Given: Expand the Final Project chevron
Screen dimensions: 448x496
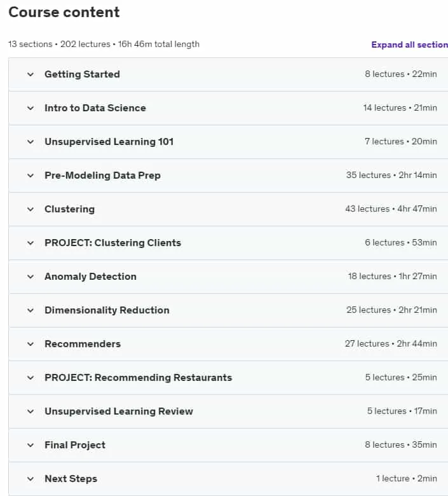Looking at the screenshot, I should (x=31, y=445).
